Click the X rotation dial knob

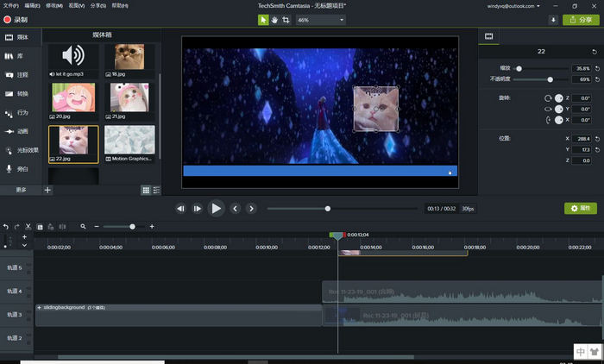pos(558,120)
